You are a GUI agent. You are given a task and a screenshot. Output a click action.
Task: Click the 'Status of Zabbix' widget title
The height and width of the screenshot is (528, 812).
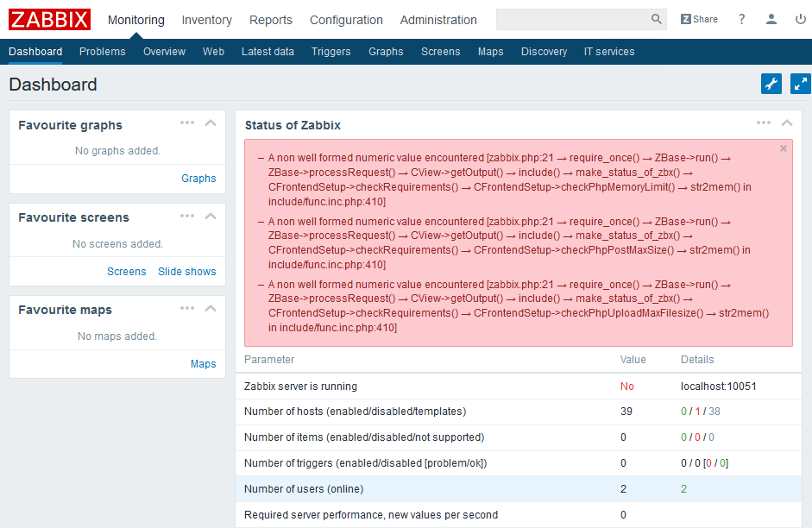(293, 125)
